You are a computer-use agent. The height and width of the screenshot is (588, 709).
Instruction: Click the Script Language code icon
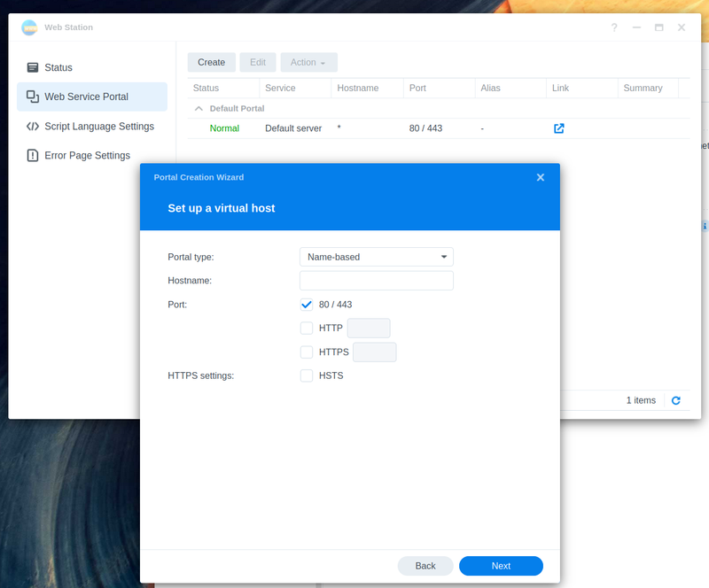(33, 126)
